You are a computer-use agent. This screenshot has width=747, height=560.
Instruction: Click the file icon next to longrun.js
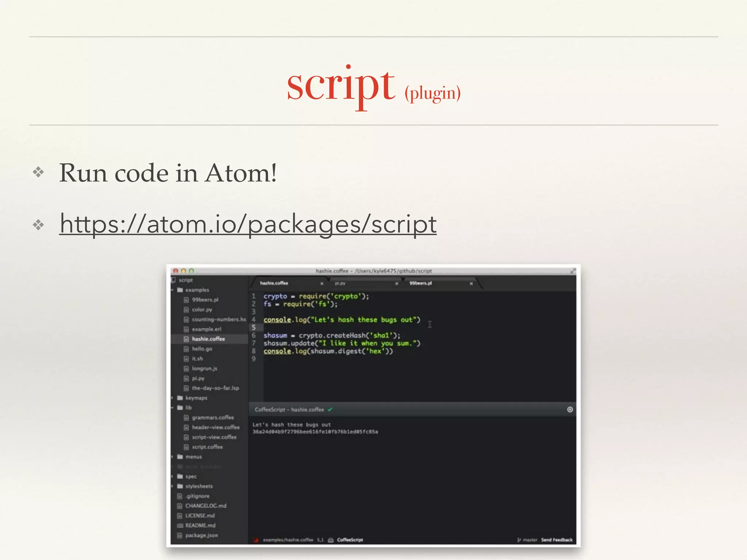186,369
